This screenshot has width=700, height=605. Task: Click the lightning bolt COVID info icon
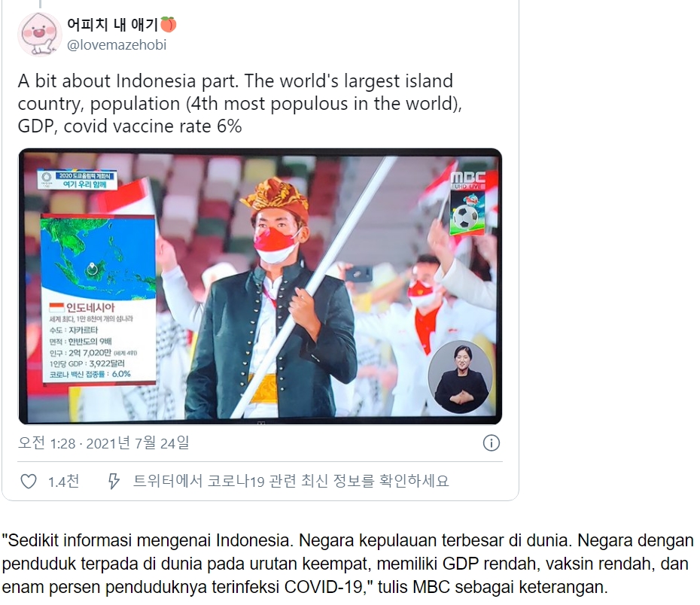[114, 481]
